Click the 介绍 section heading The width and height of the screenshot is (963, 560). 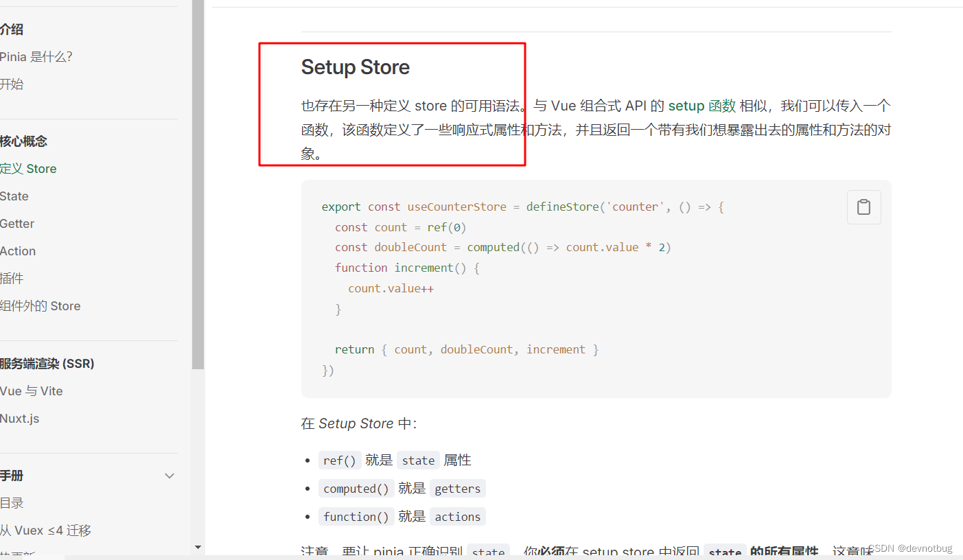[x=12, y=30]
